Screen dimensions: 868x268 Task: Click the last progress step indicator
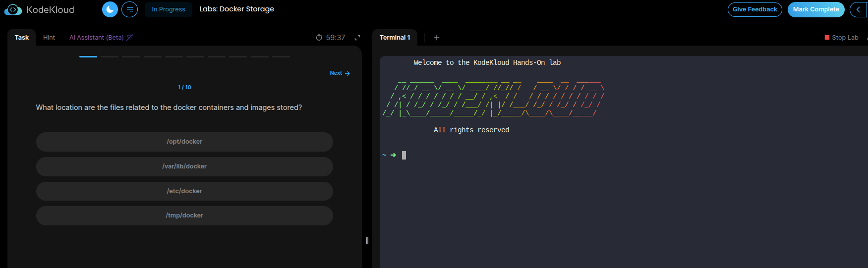[x=281, y=56]
